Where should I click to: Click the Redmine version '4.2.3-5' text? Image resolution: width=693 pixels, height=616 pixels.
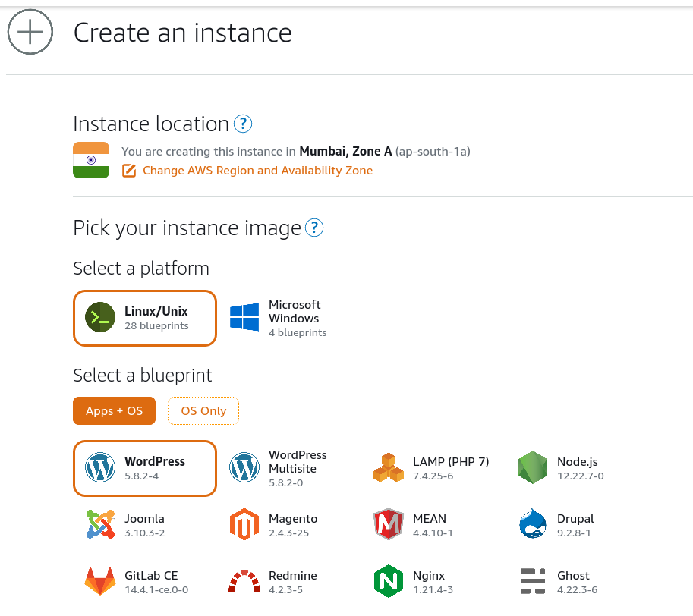285,590
